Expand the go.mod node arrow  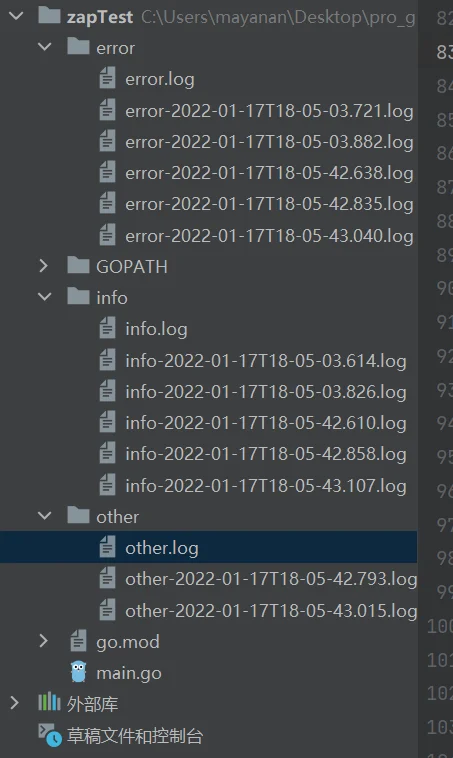[44, 641]
